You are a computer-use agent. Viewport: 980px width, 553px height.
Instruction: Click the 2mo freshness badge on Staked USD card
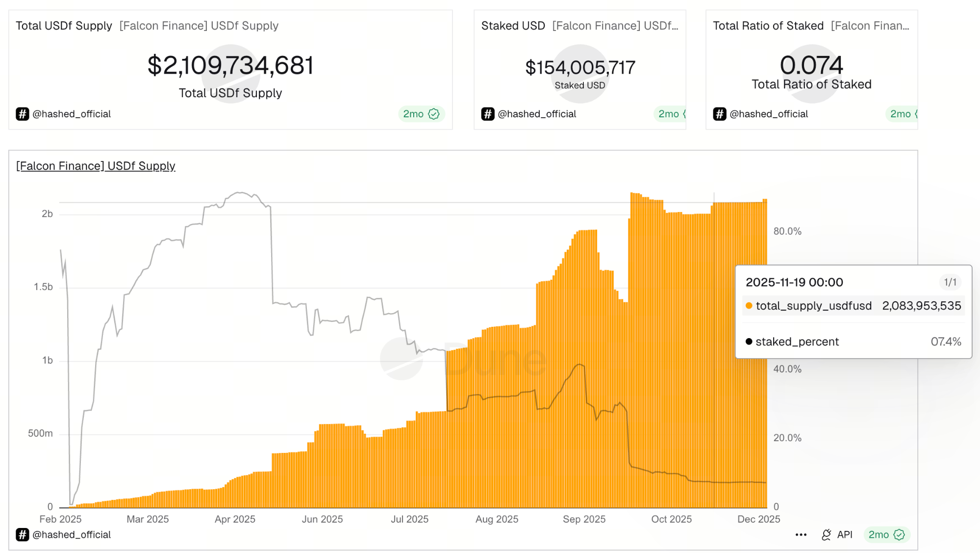669,114
